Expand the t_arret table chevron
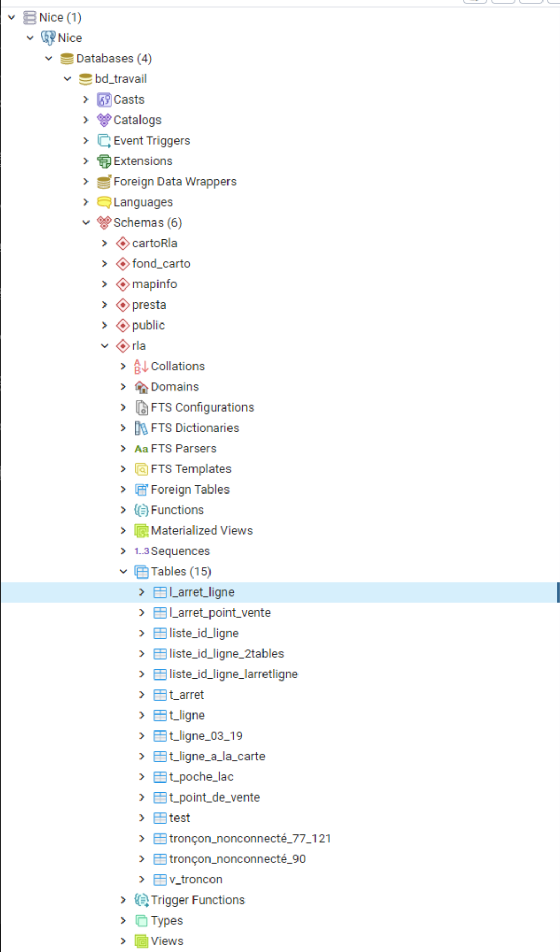560x952 pixels. tap(142, 694)
